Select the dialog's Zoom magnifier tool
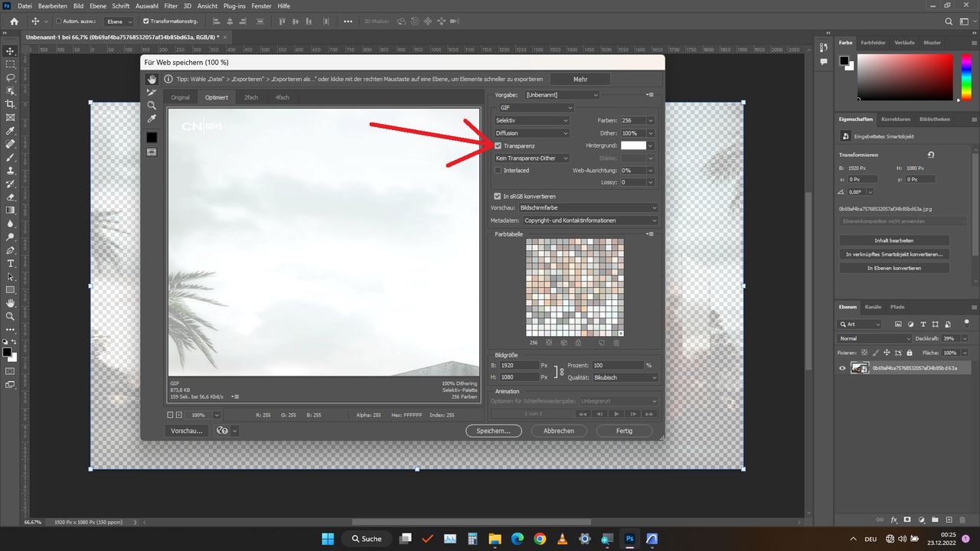This screenshot has width=980, height=551. 152,106
